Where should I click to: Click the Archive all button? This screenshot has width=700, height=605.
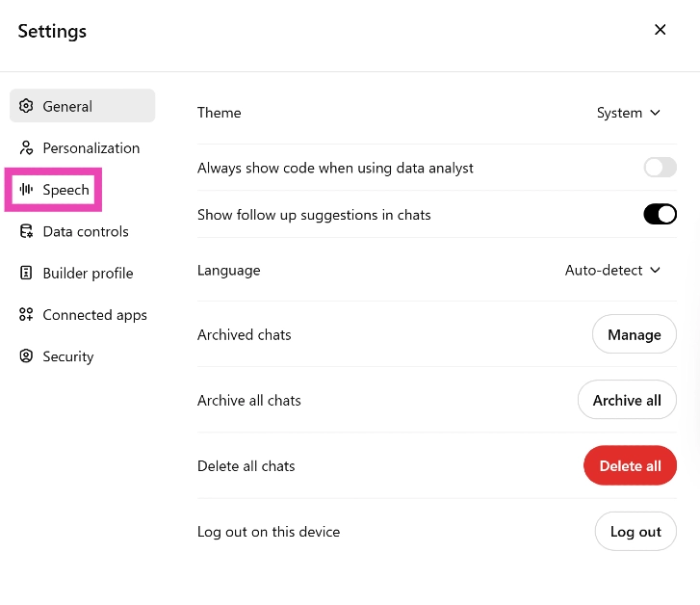pos(627,401)
